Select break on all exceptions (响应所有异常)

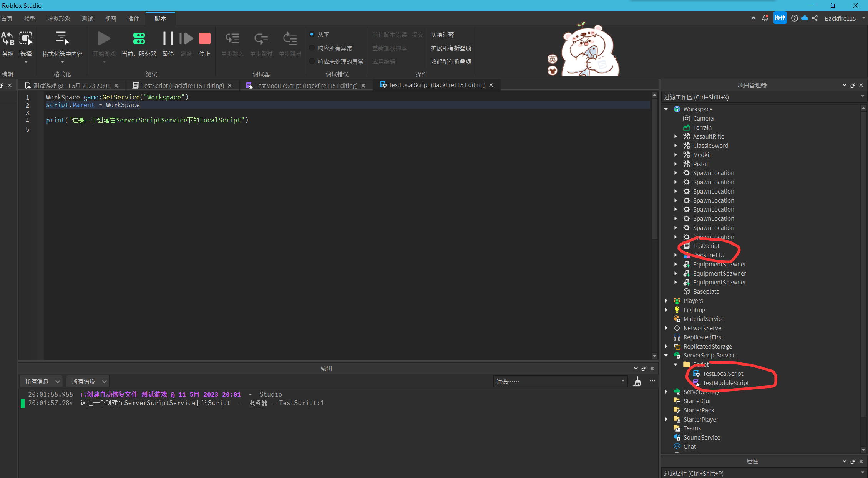pos(312,48)
